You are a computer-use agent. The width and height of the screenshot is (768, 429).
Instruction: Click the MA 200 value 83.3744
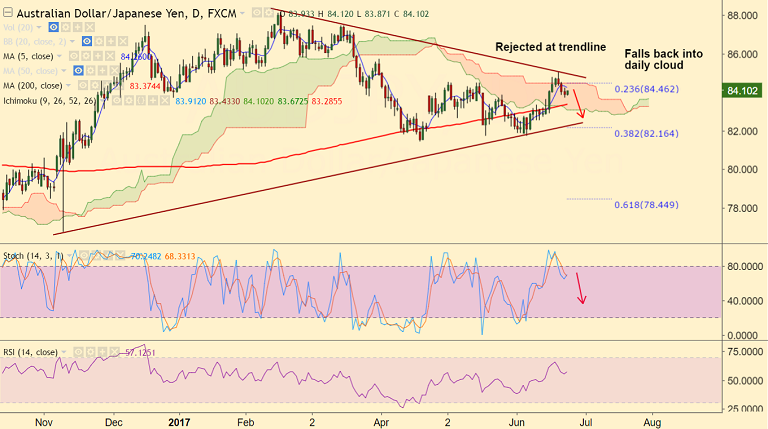coord(145,86)
